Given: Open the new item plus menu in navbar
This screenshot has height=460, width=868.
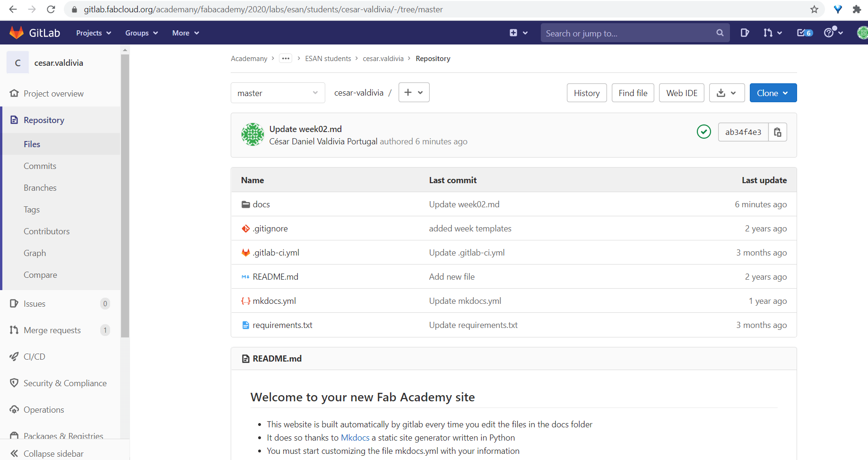Looking at the screenshot, I should 519,33.
